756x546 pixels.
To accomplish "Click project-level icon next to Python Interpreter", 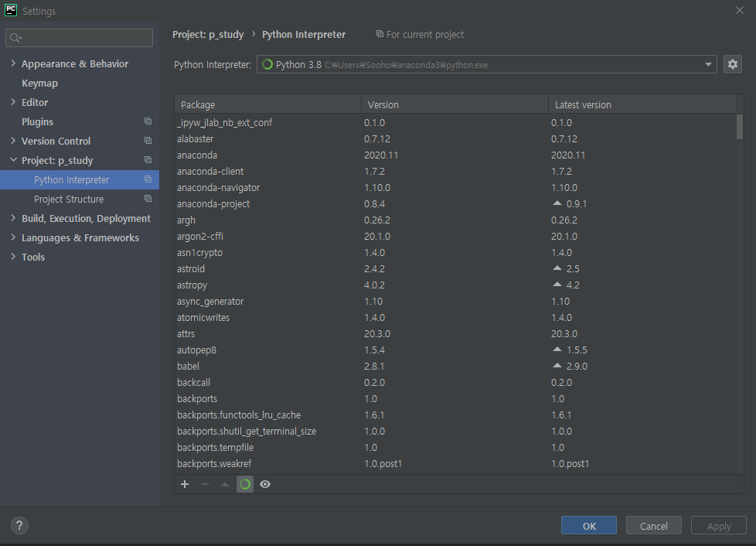I will tap(148, 179).
